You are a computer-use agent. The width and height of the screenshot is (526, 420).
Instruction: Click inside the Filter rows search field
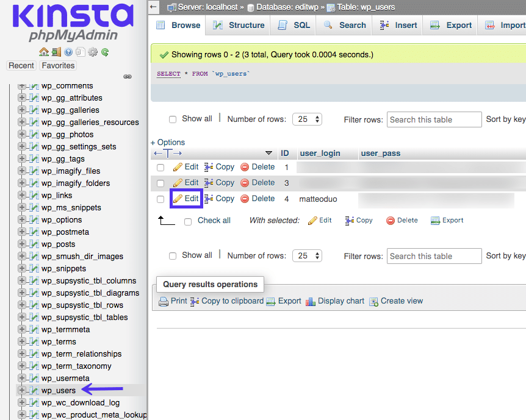coord(434,119)
